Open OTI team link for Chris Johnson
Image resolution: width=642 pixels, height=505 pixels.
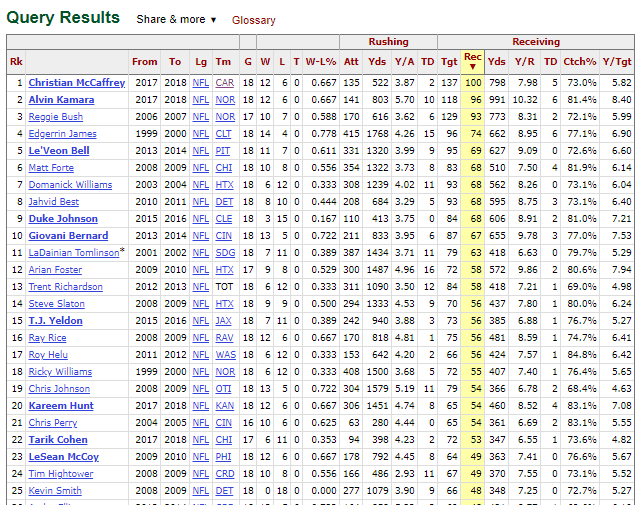(223, 389)
